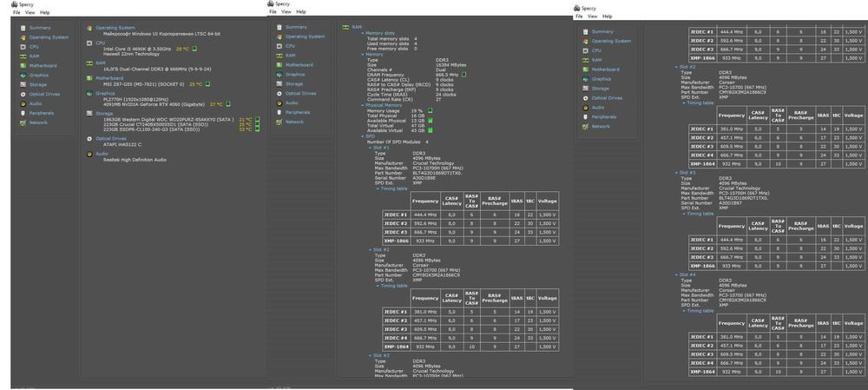Screen dimensions: 868x390
Task: Select RAM in left window sidebar
Action: [35, 56]
